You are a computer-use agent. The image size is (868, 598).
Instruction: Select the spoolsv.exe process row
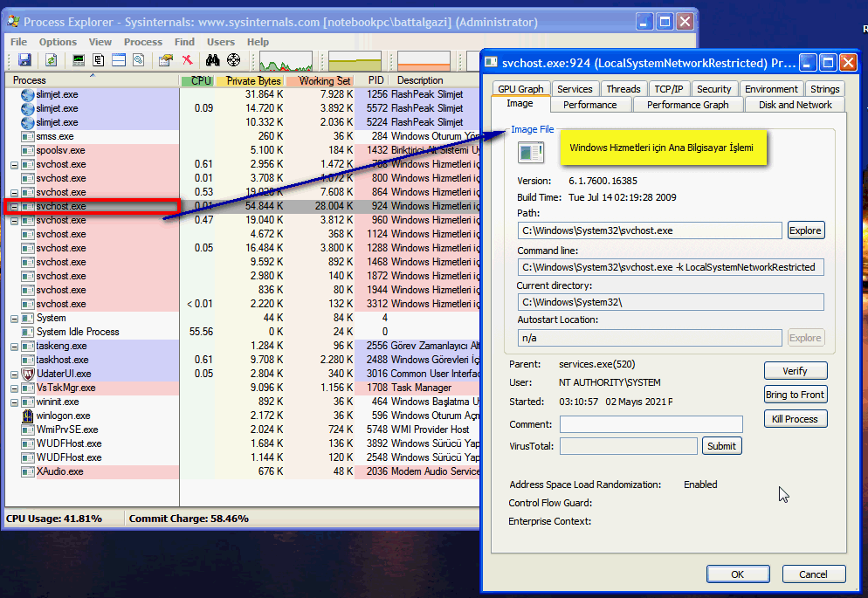pyautogui.click(x=243, y=150)
